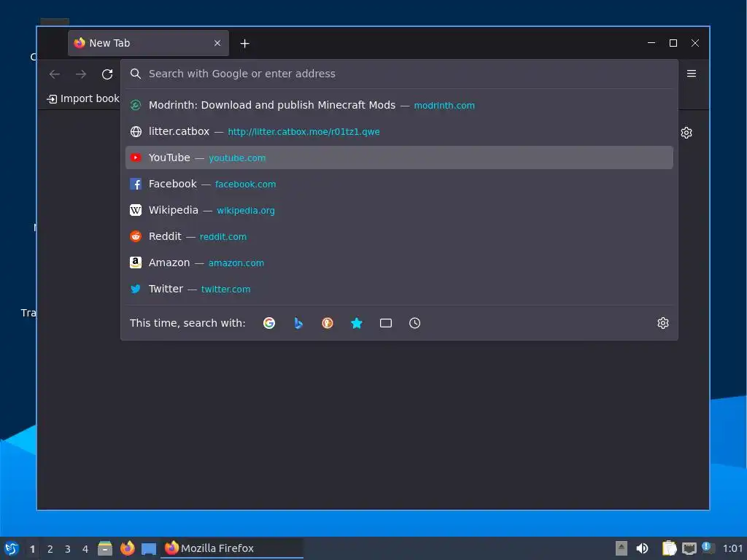
Task: Open a new tab with plus button
Action: (244, 43)
